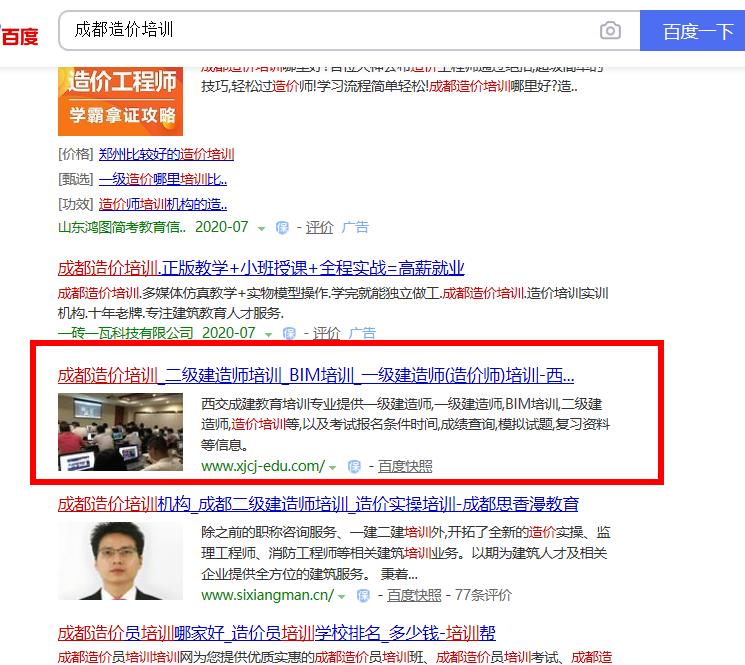
Task: Click shield icon next to www.sixiangman.cn
Action: click(x=363, y=596)
